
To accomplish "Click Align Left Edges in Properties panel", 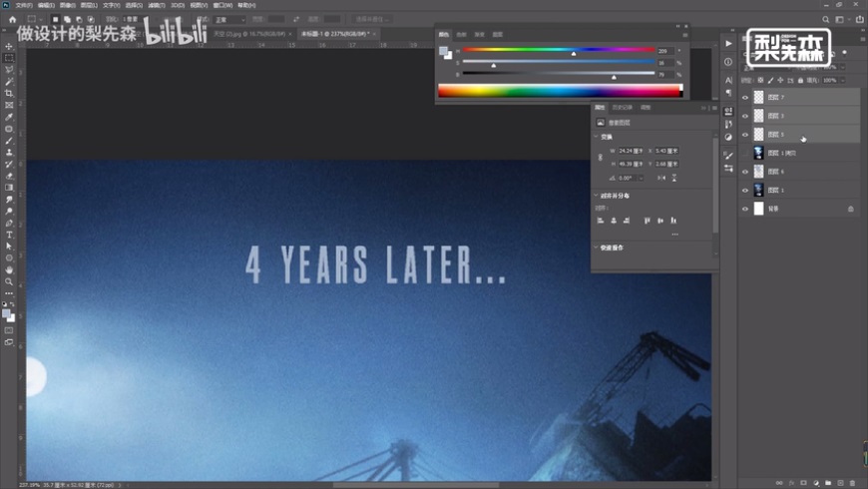I will point(601,221).
